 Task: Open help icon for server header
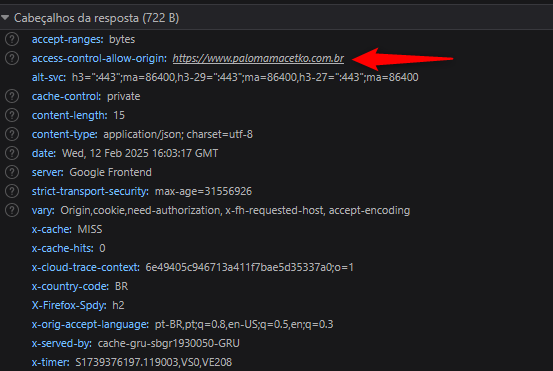coord(12,172)
